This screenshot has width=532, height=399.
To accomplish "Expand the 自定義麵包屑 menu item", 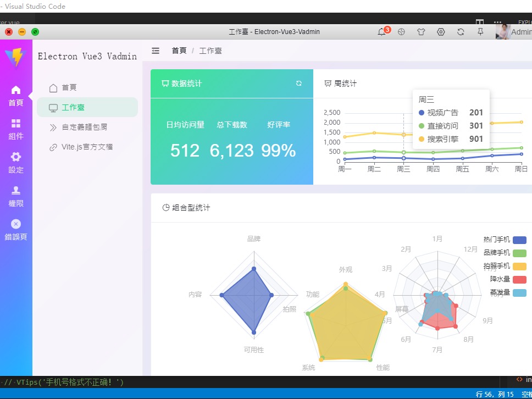I will click(88, 127).
